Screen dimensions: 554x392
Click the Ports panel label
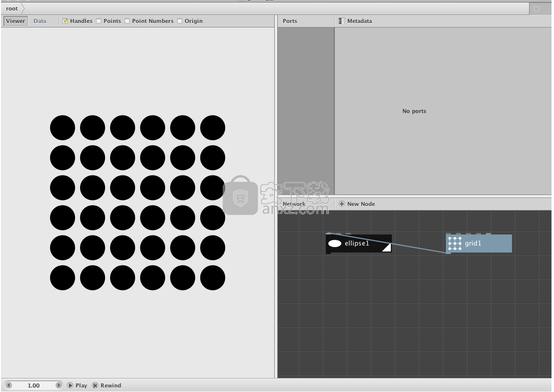290,21
